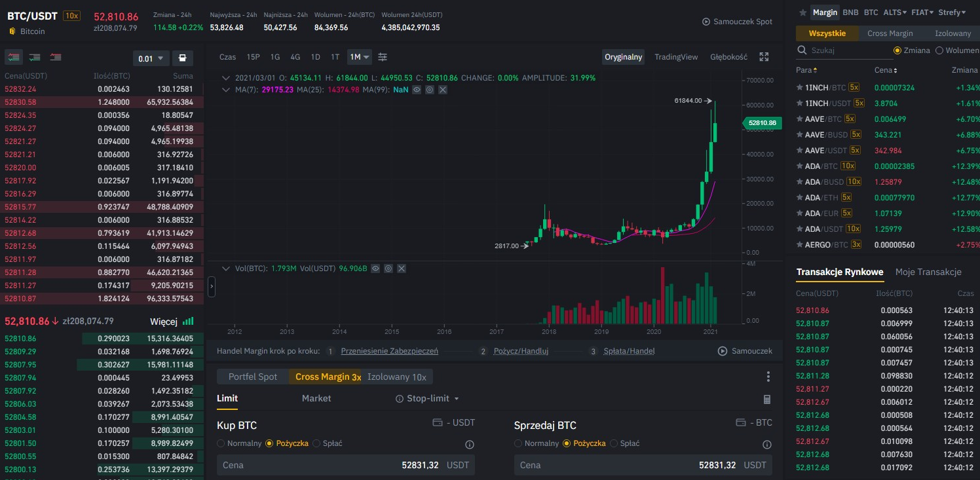
Task: Click the info icon next to Stop-limit
Action: (x=400, y=399)
